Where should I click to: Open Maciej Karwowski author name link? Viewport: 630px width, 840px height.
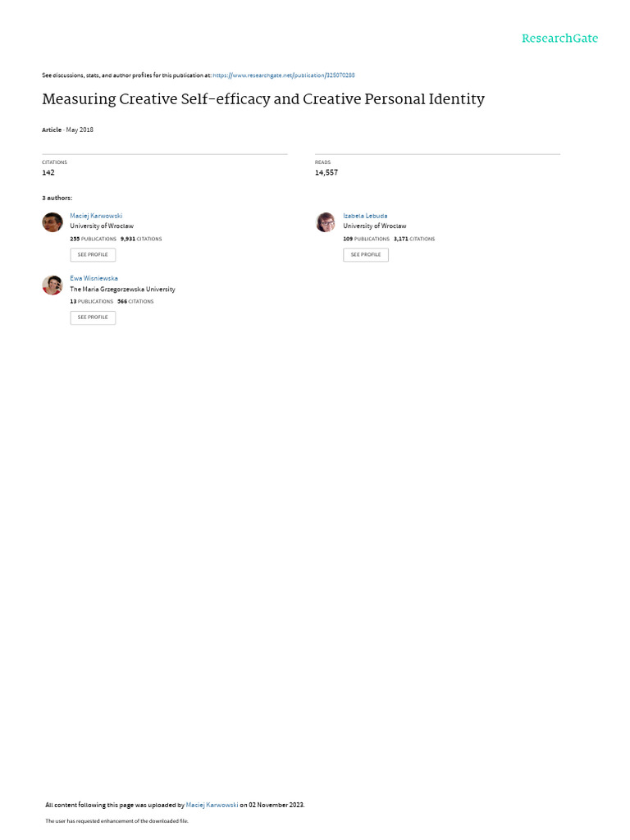96,216
